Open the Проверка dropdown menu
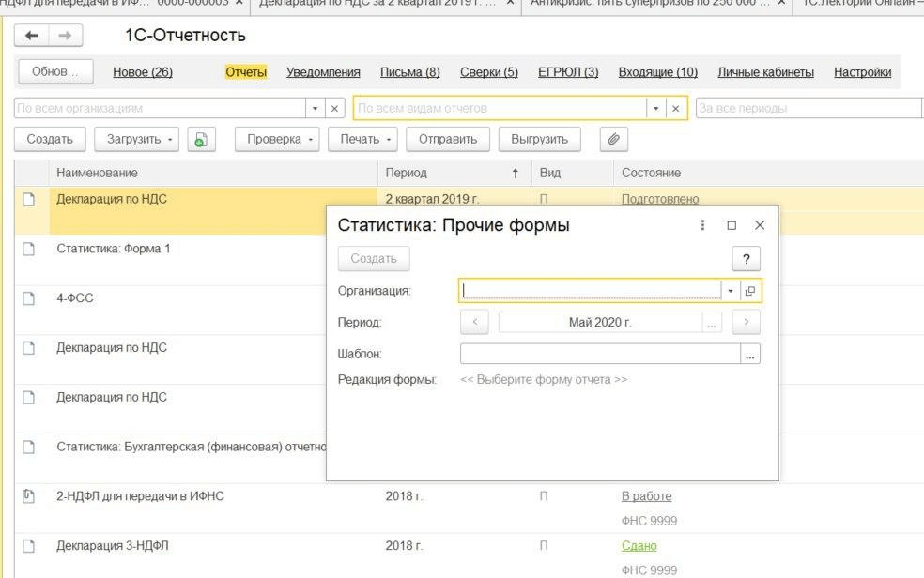 point(277,139)
